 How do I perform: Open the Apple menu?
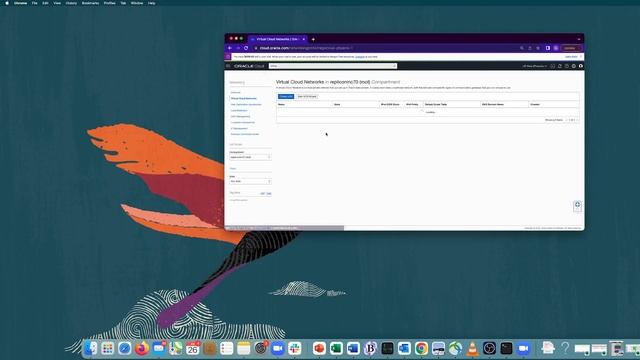pyautogui.click(x=7, y=3)
